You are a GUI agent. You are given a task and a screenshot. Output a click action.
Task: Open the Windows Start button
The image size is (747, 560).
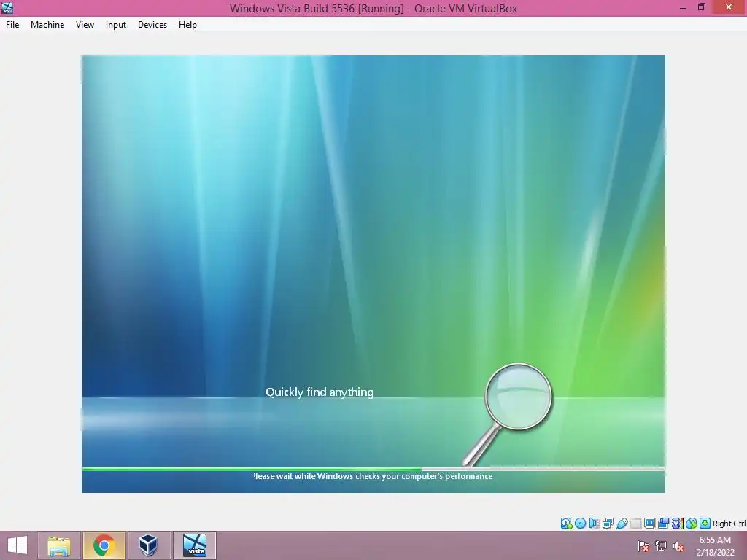click(x=18, y=545)
